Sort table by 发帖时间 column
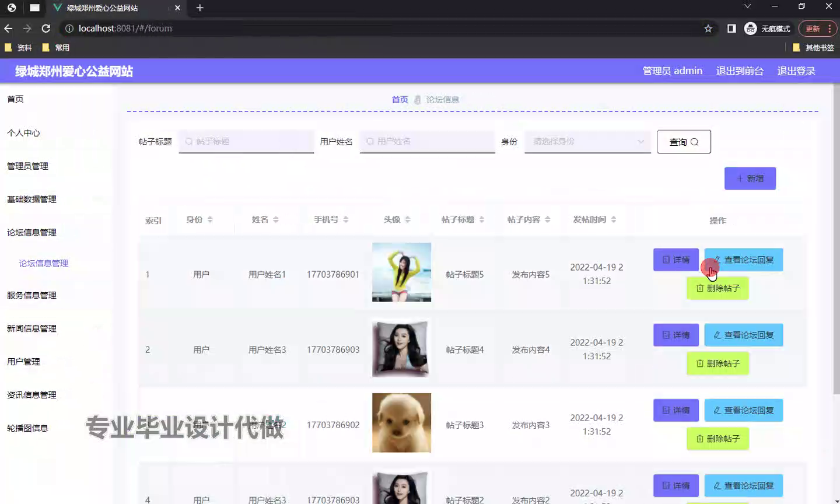 614,219
